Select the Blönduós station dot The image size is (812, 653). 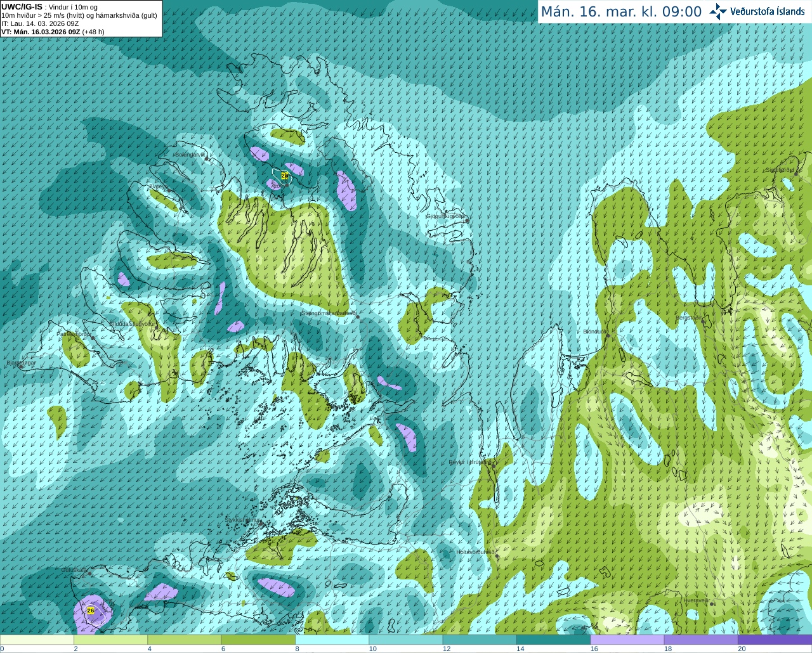608,336
